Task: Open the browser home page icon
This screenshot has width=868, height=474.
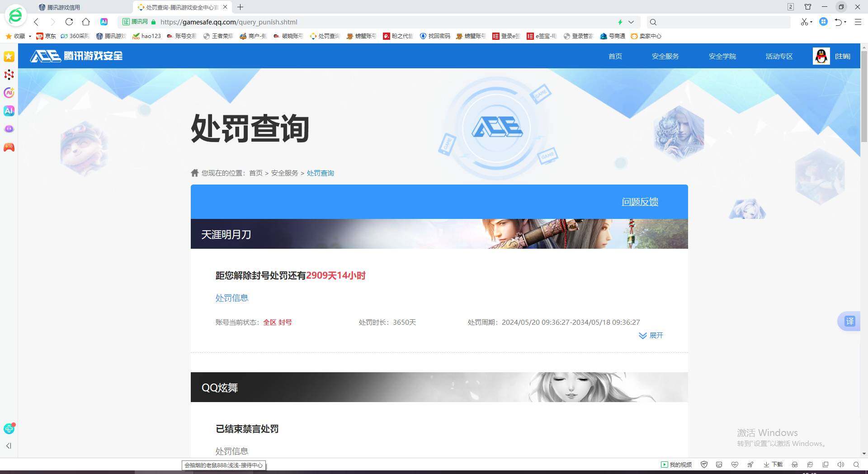Action: pos(86,22)
